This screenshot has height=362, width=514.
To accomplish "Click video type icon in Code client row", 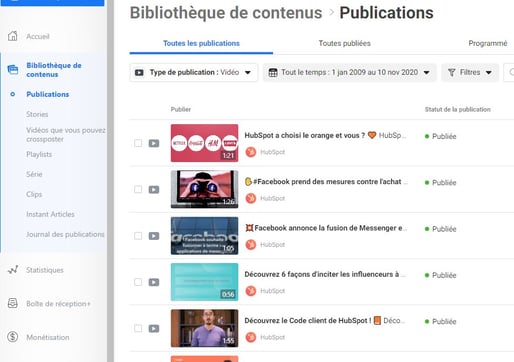I will click(x=154, y=329).
